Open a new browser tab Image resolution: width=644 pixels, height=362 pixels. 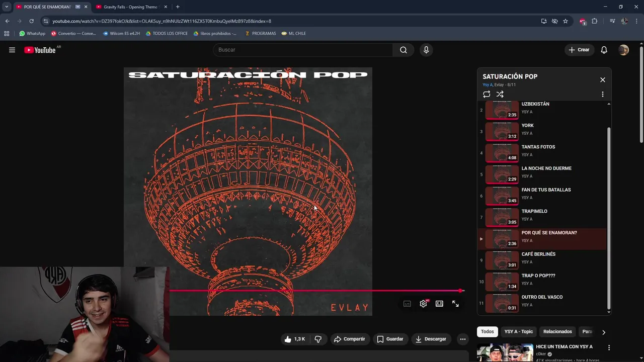tap(178, 7)
